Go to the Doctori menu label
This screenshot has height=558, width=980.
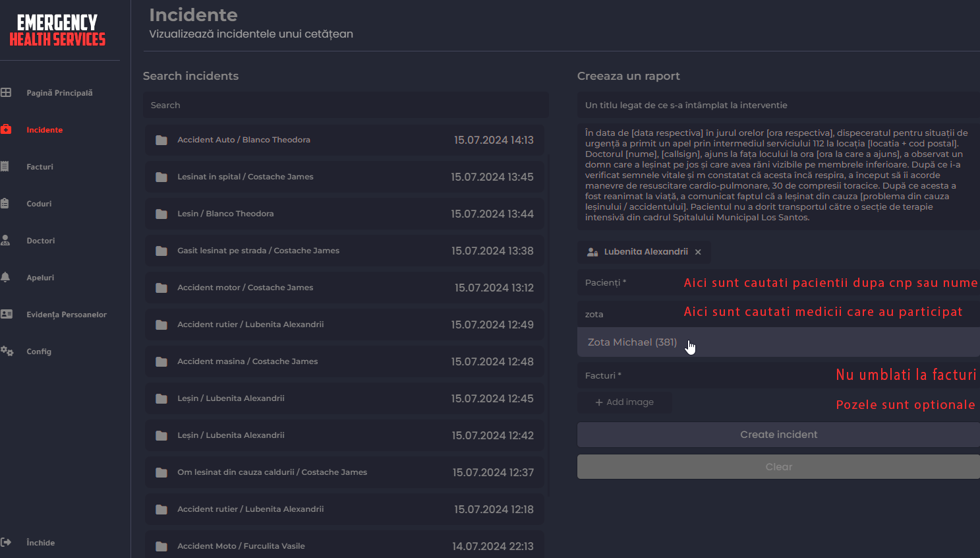[x=41, y=241]
